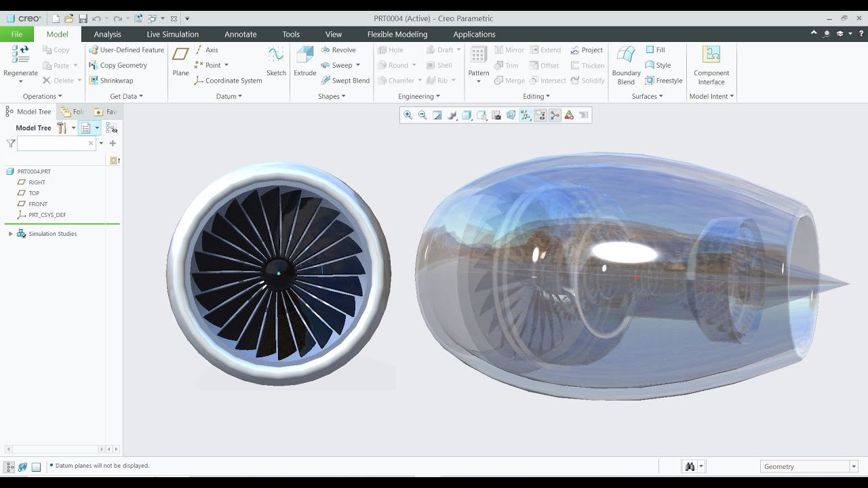Toggle annotation display in graphics toolbar

click(540, 115)
